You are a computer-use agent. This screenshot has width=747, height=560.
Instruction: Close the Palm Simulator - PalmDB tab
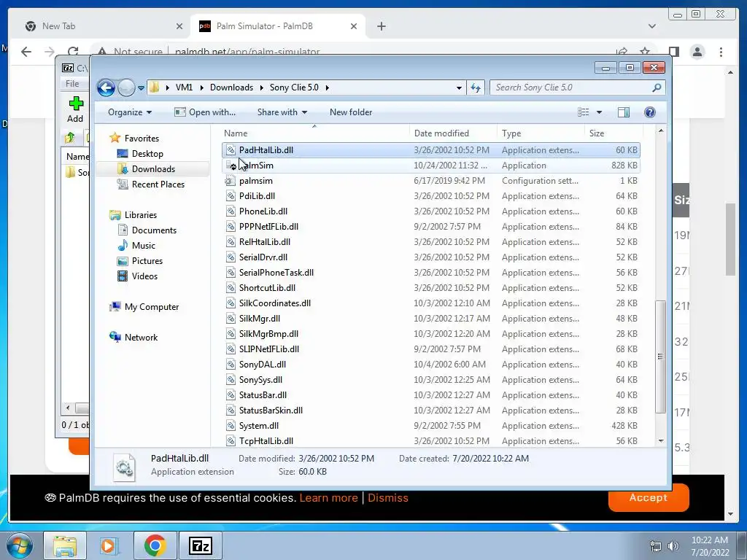coord(354,26)
